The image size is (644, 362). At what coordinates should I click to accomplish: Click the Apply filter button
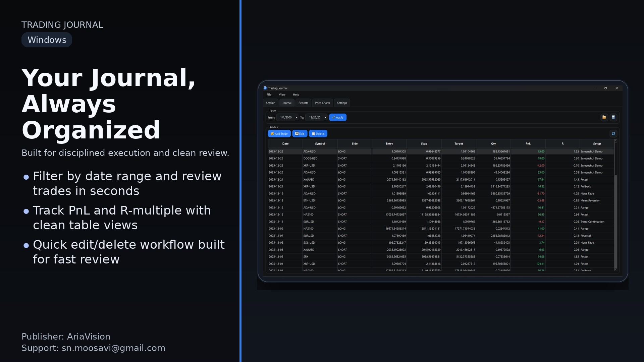(x=338, y=118)
